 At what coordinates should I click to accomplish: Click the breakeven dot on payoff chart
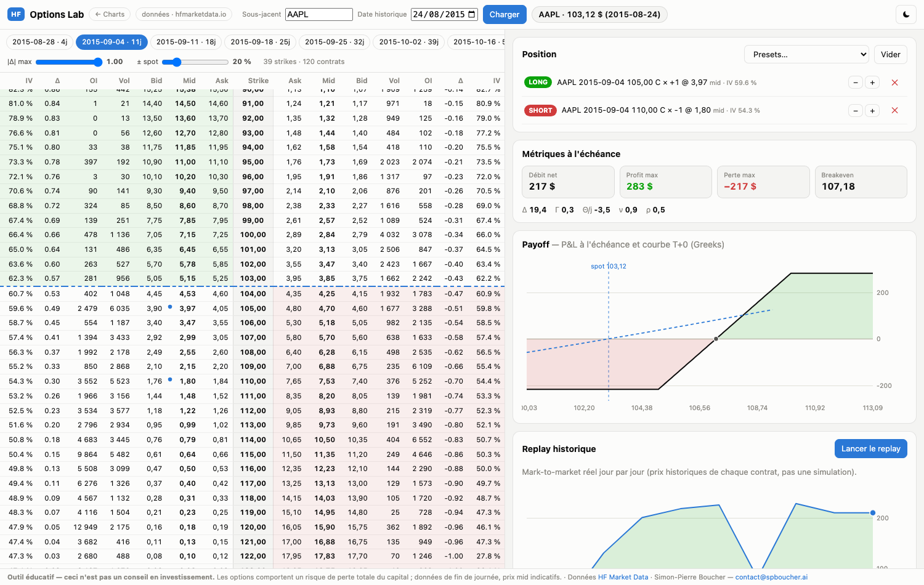pyautogui.click(x=716, y=339)
